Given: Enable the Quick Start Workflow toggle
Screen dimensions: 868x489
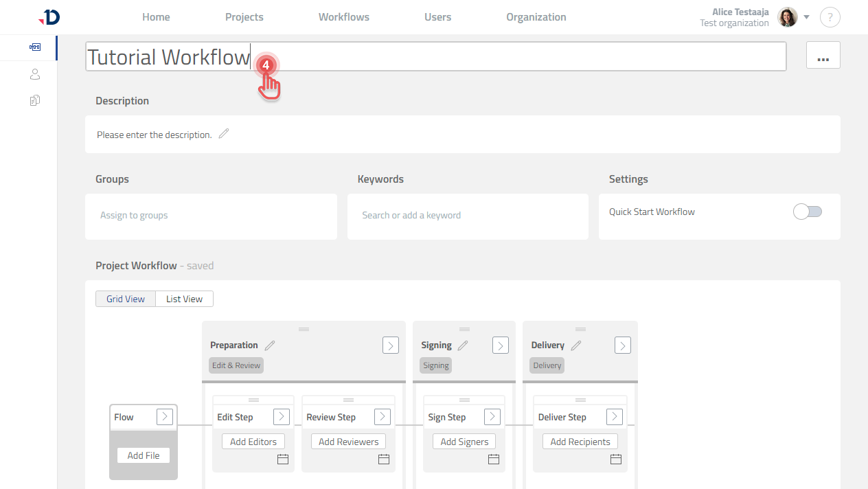Looking at the screenshot, I should (x=807, y=212).
